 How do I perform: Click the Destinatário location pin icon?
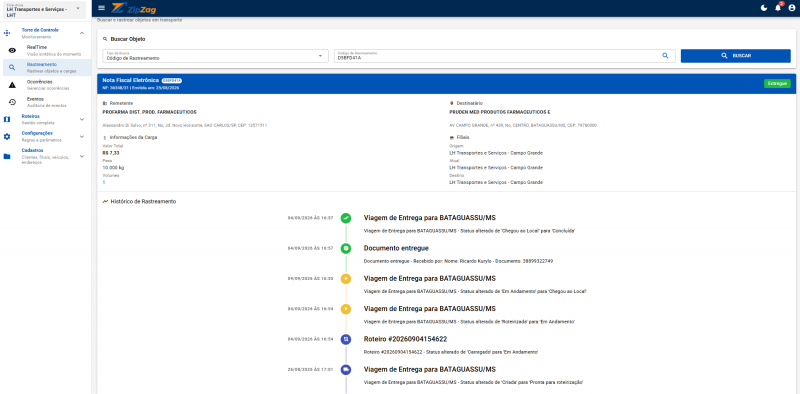(452, 104)
